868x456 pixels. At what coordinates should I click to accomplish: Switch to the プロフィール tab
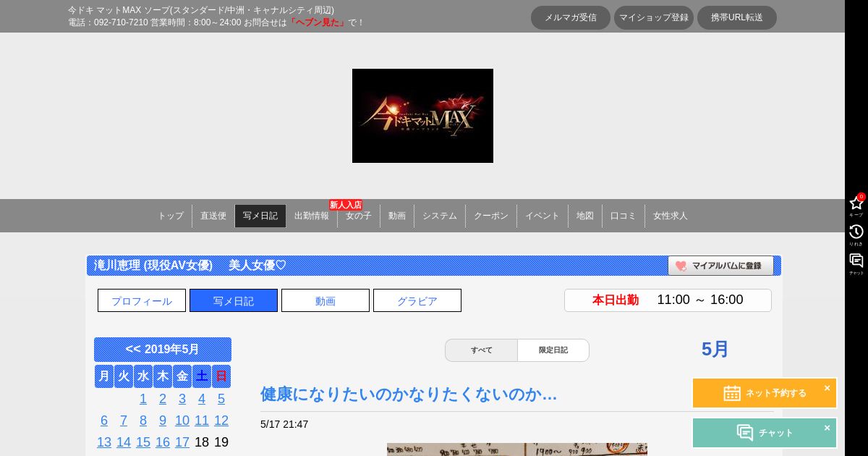click(x=142, y=300)
